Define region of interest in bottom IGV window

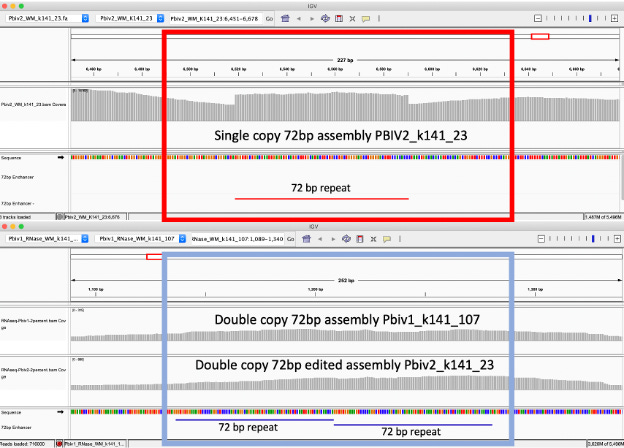360,239
